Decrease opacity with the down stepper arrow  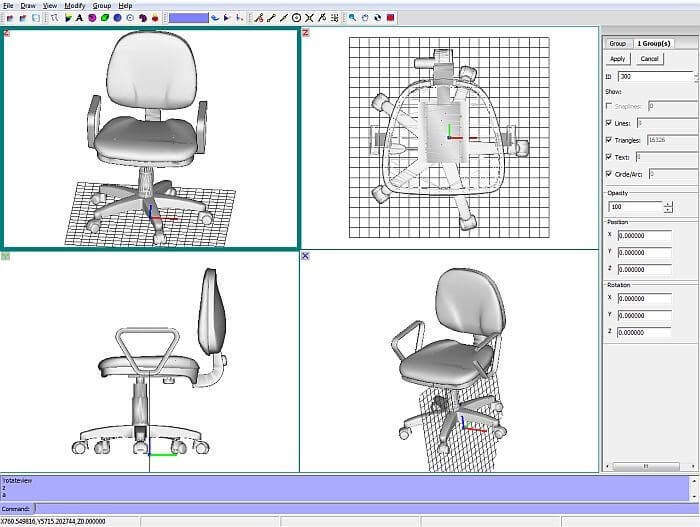[x=668, y=209]
